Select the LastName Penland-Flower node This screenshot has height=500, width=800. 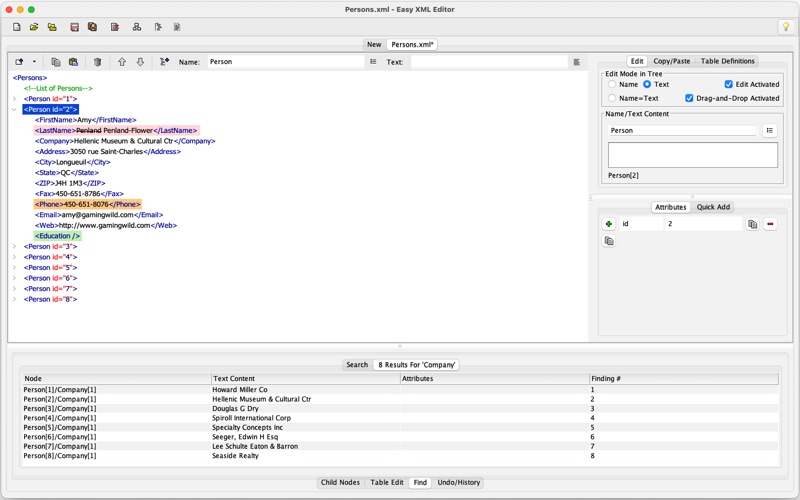116,131
